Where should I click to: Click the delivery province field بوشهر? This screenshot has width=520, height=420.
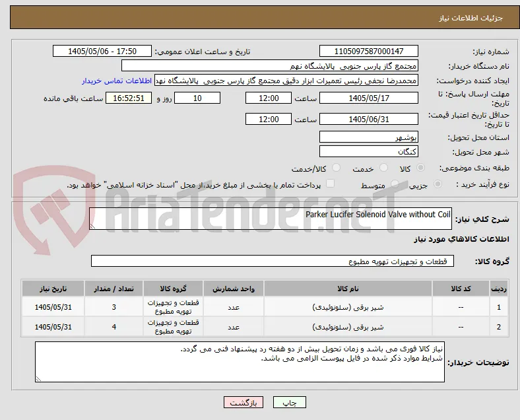pos(369,137)
